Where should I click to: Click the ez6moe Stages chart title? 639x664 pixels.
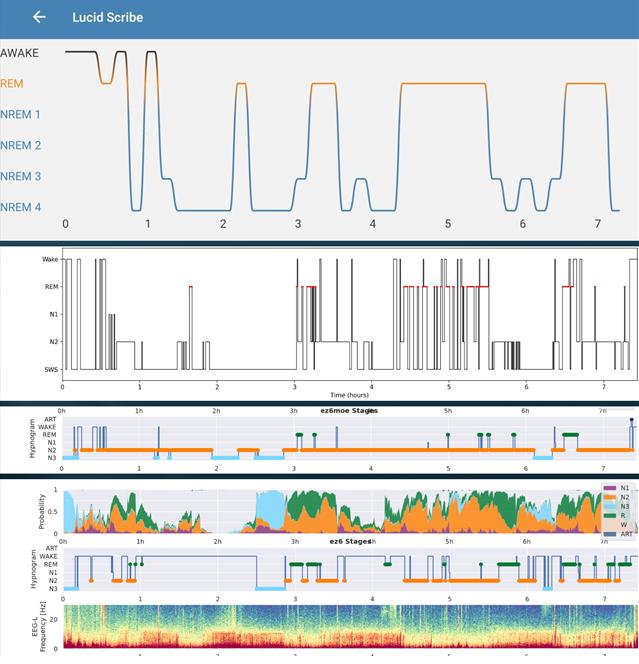tap(349, 410)
